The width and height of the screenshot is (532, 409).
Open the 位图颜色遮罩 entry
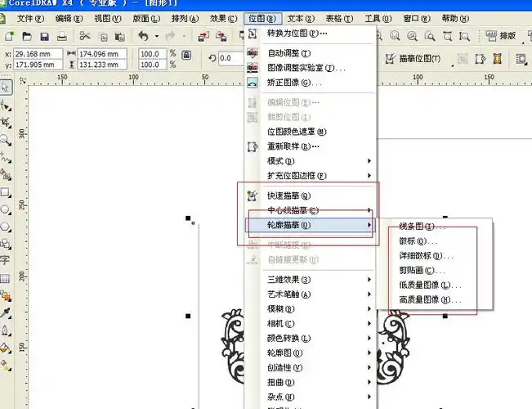(310, 132)
